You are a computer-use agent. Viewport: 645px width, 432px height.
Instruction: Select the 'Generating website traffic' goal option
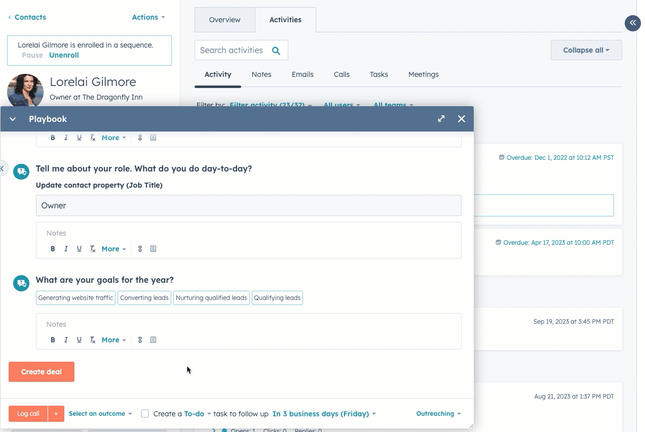pyautogui.click(x=75, y=298)
